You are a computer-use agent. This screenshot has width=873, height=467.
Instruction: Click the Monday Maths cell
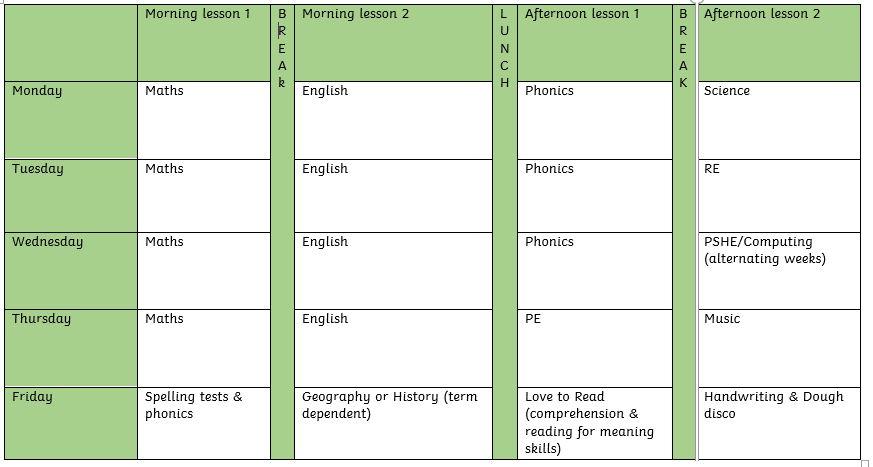pyautogui.click(x=204, y=120)
